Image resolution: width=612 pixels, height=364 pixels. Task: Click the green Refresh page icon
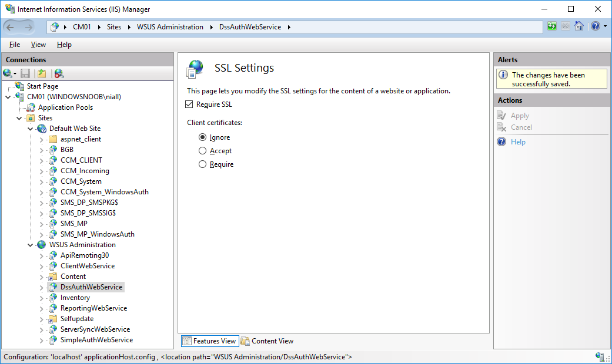551,26
